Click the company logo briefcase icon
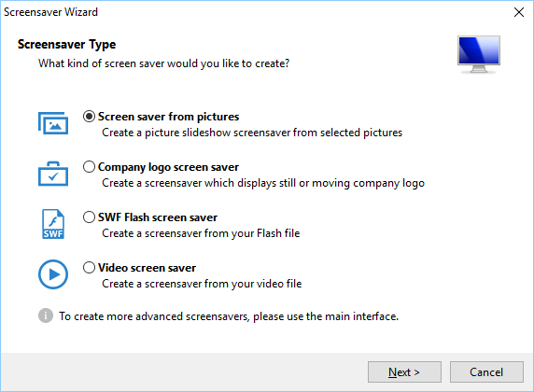This screenshot has height=392, width=534. pos(53,174)
